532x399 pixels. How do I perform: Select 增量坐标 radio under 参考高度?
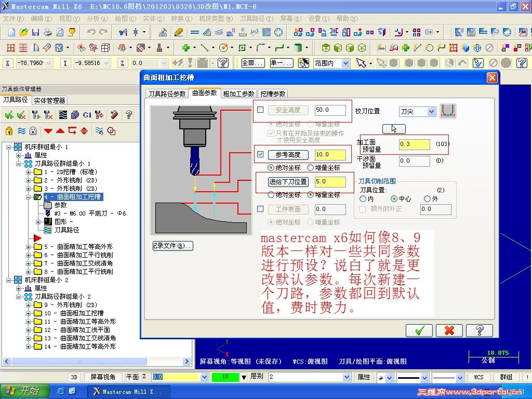[310, 168]
